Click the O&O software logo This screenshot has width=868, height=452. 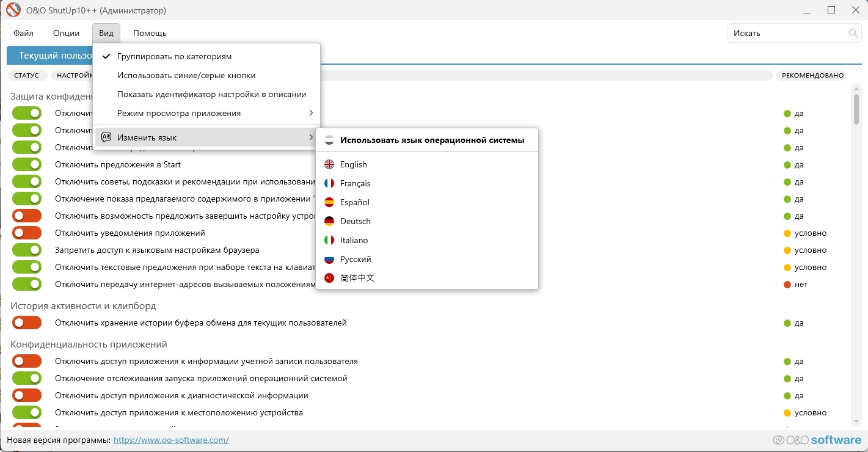(x=817, y=440)
